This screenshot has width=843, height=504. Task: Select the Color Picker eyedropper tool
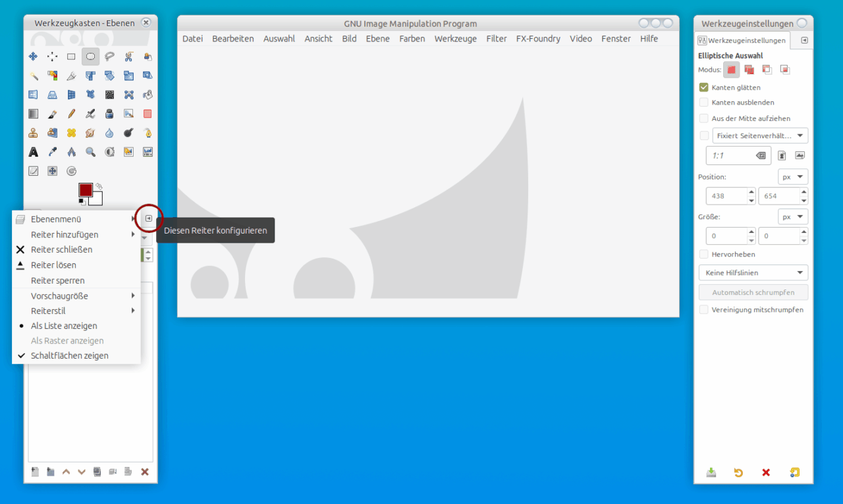tap(53, 152)
